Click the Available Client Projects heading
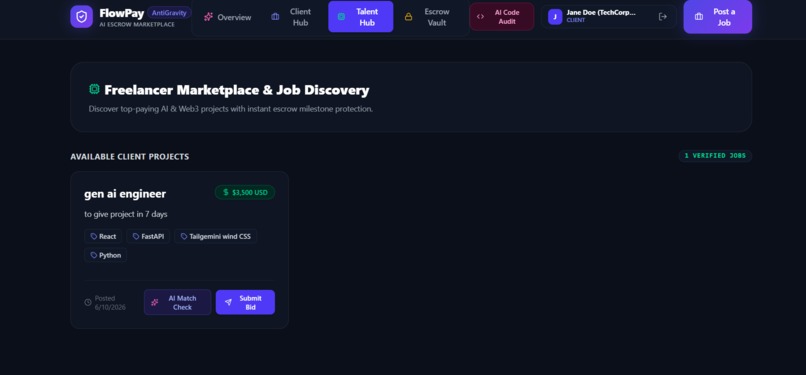 click(x=130, y=157)
